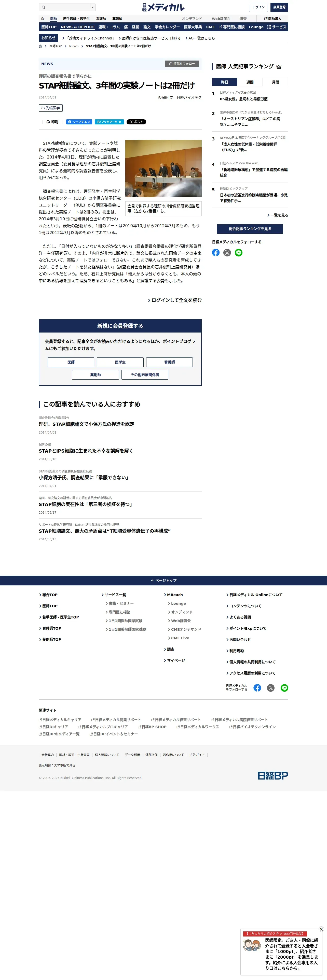Open 連載・コラム menu item
Image resolution: width=327 pixels, height=980 pixels.
109,27
